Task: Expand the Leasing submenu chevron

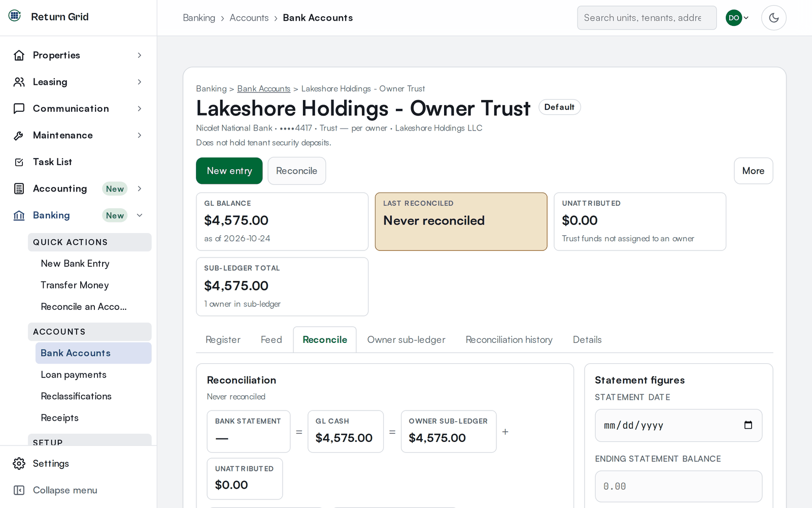Action: tap(140, 82)
